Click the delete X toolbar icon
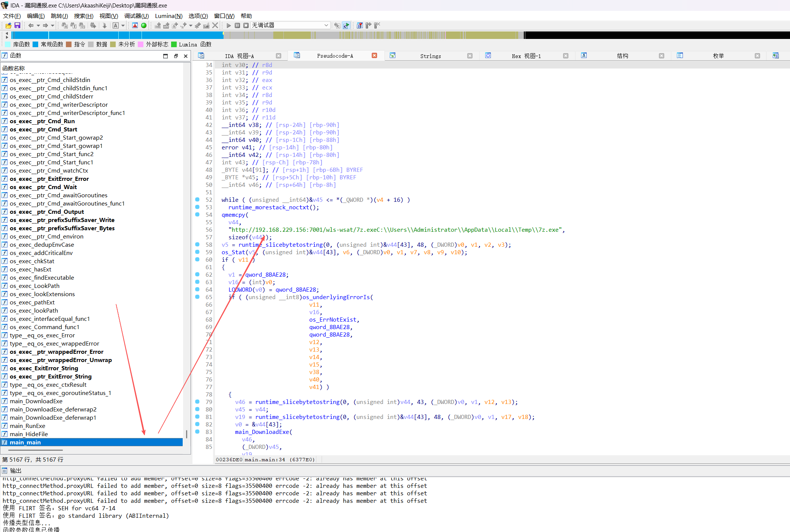 click(215, 25)
